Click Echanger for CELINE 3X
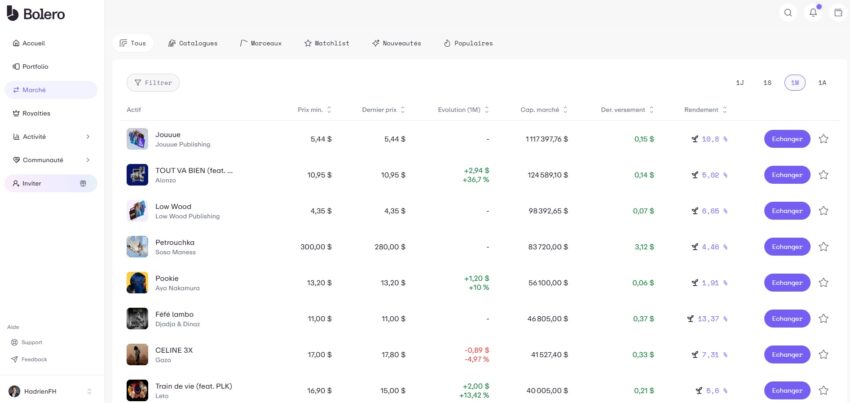This screenshot has height=403, width=850. 787,354
